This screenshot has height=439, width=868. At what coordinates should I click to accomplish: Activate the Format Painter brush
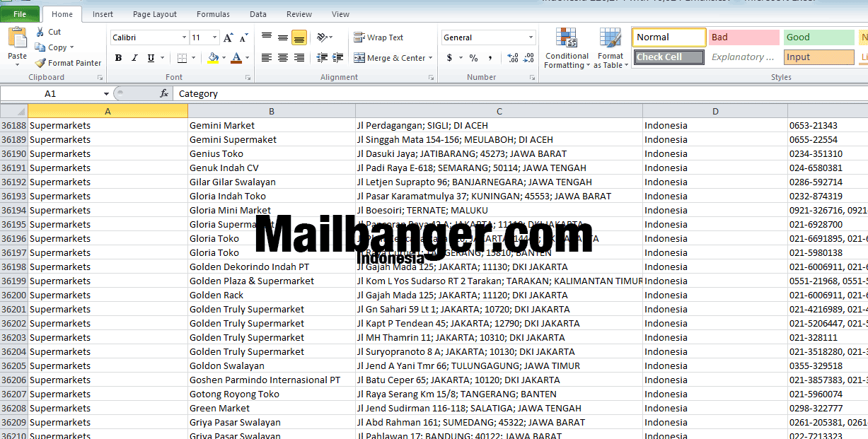40,63
